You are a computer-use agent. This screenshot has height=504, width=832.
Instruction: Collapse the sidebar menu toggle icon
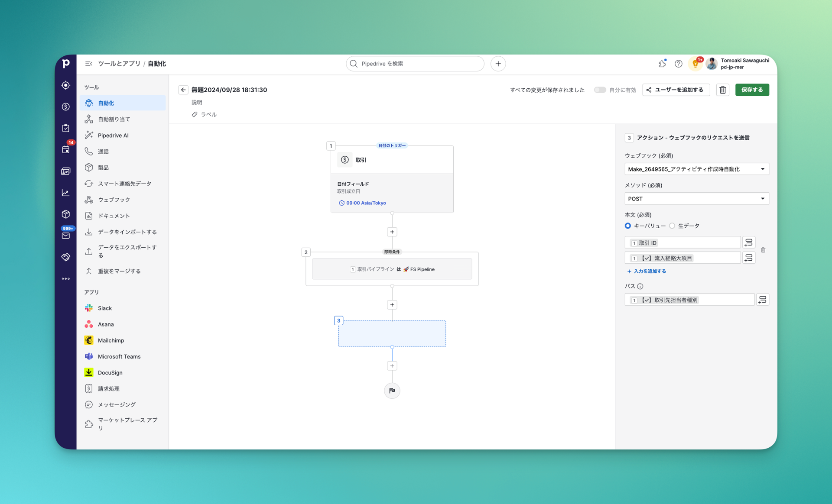click(x=89, y=64)
